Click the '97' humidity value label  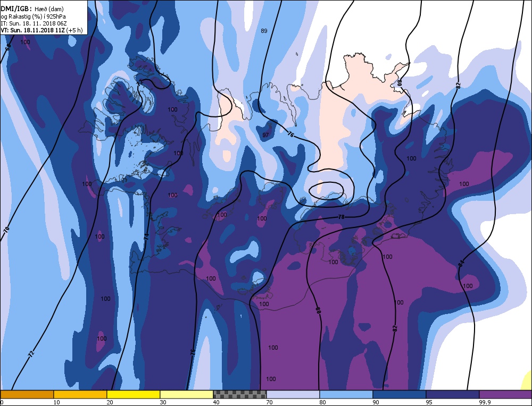[x=265, y=135]
